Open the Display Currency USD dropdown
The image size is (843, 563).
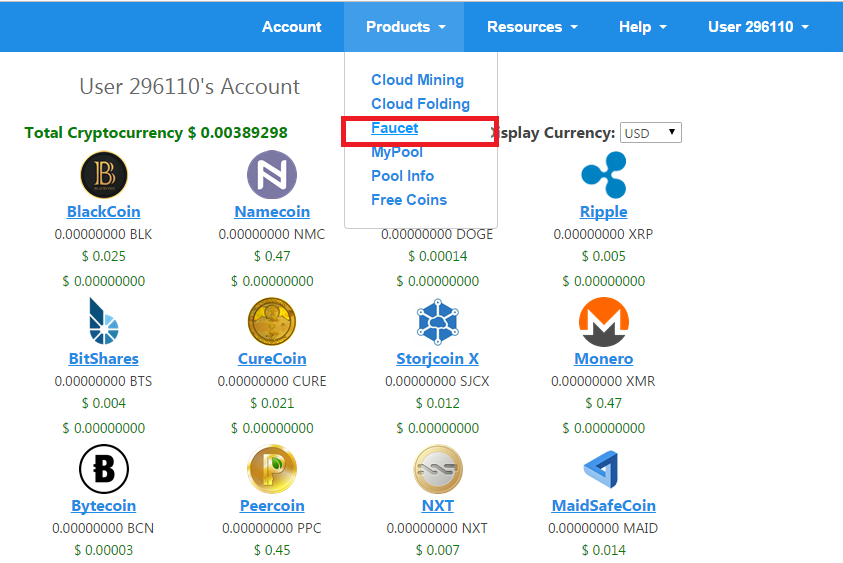651,133
